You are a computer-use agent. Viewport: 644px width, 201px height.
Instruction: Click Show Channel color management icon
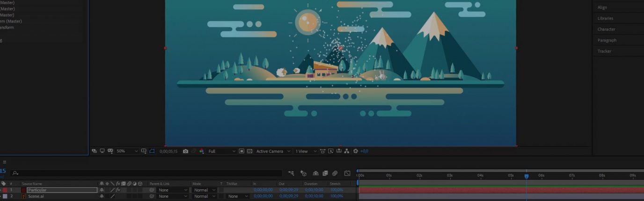click(202, 151)
